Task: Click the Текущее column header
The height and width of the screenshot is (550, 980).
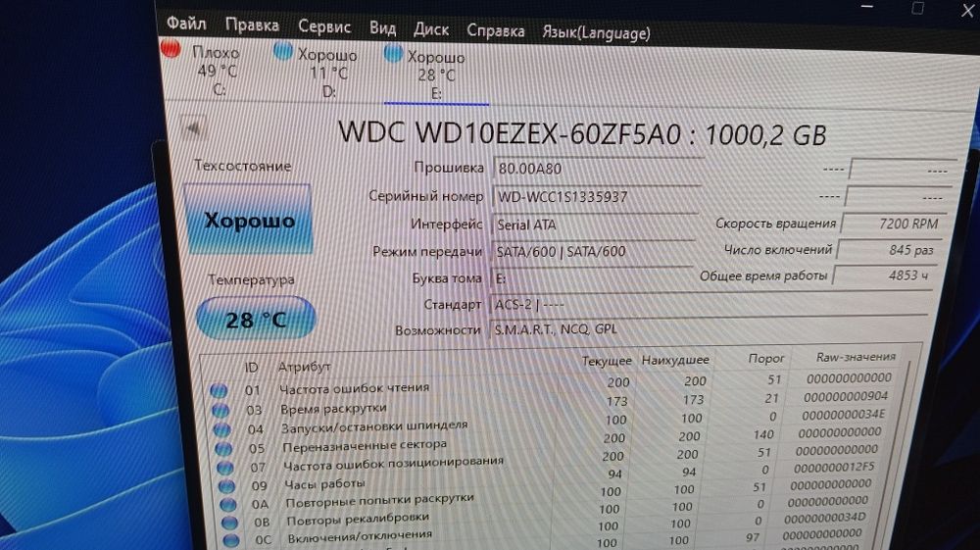Action: click(607, 361)
